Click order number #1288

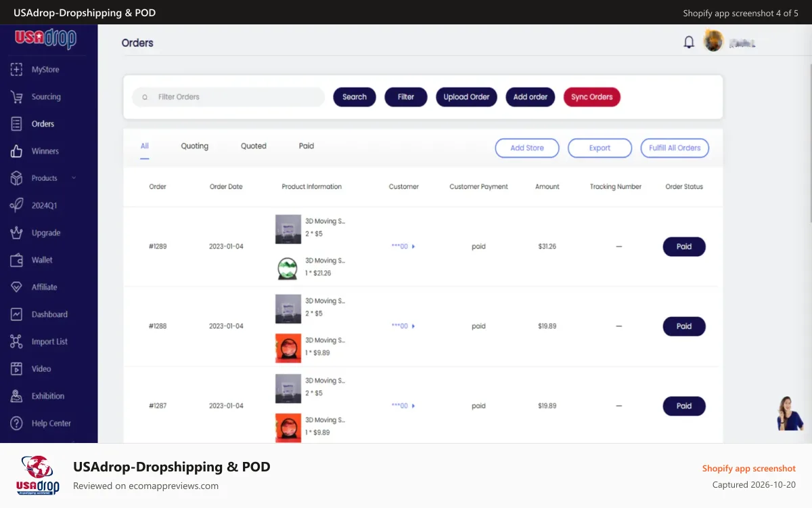158,326
